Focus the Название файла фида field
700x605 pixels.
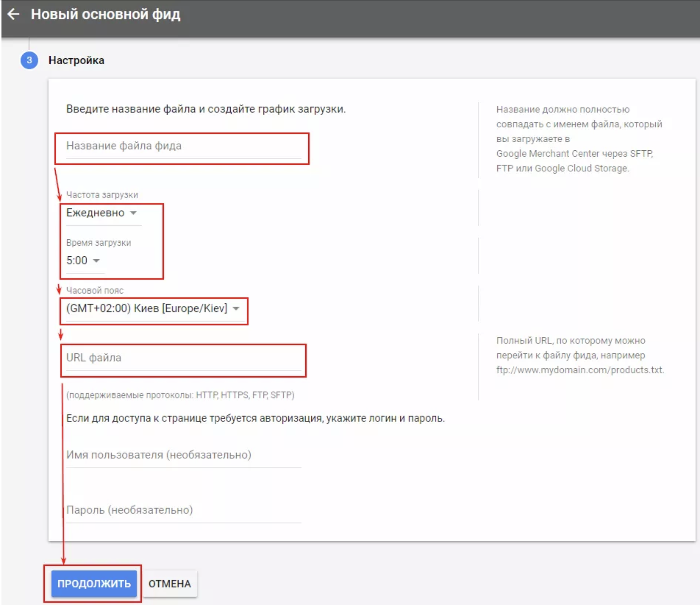click(183, 146)
